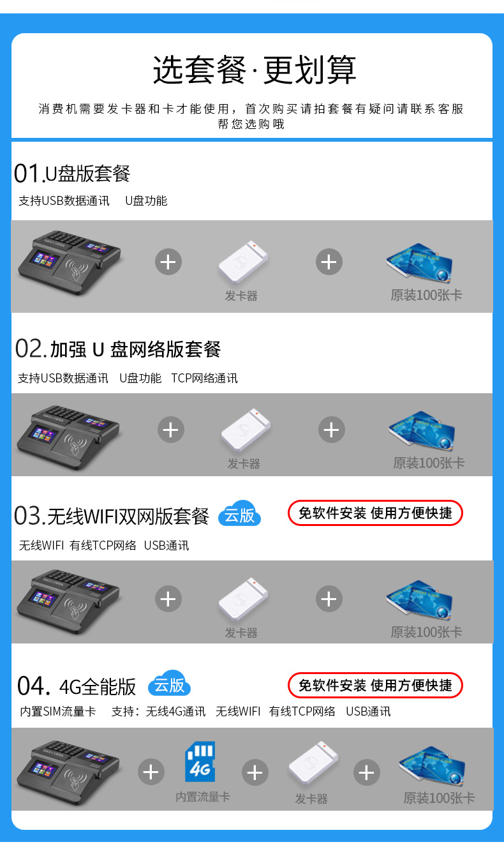
Task: Click the 发卡器 card reader in U盘版套餐
Action: tap(243, 262)
